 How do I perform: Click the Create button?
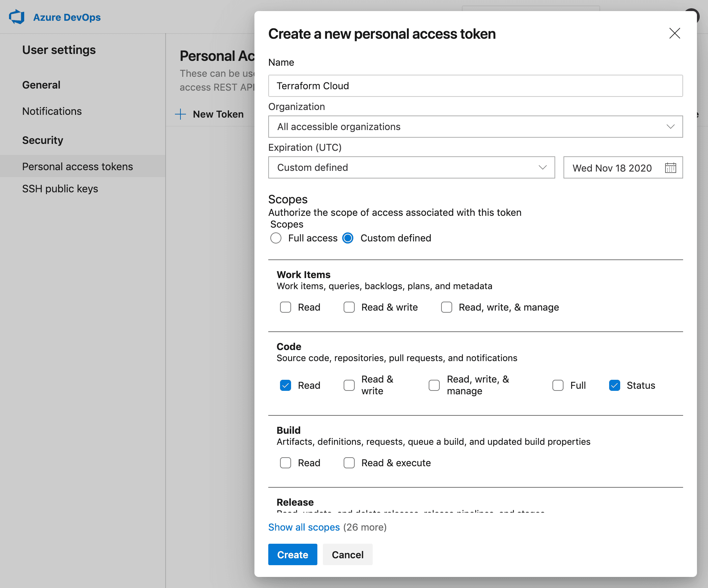click(292, 554)
